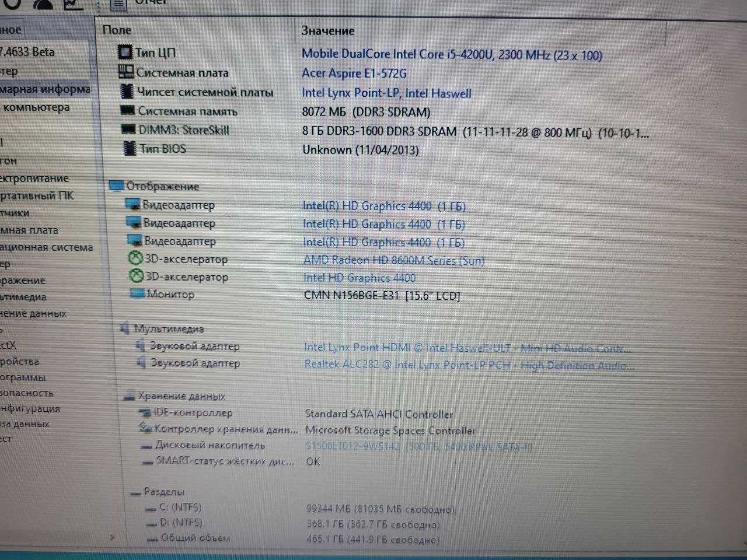This screenshot has height=560, width=747.
Task: Click the chip icon beside Чипсет системной платы
Action: point(127,92)
